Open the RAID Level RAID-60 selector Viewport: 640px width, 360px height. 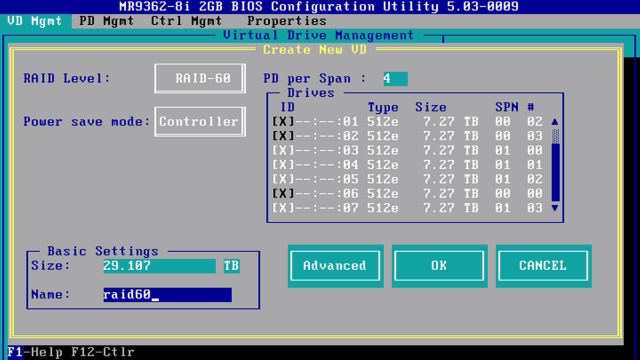[x=200, y=78]
